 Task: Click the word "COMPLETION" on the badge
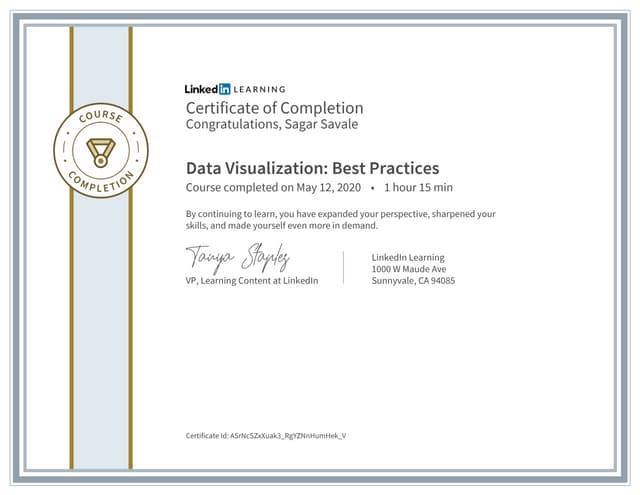pyautogui.click(x=101, y=184)
